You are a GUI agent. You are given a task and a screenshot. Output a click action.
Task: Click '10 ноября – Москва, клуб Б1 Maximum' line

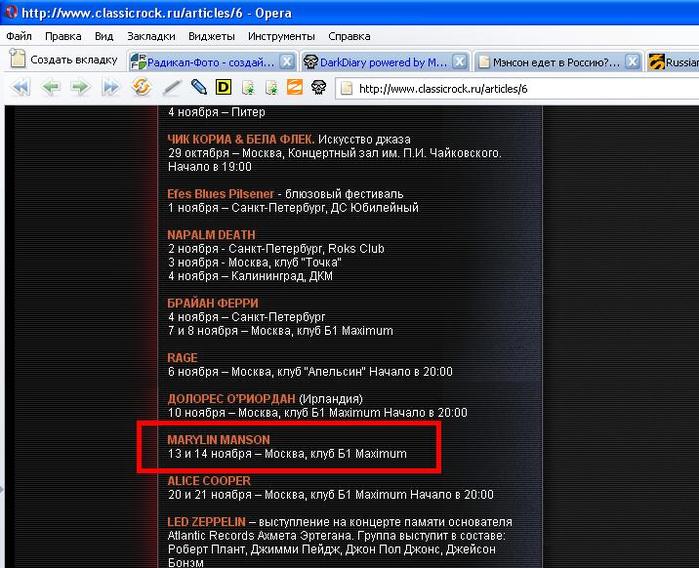(317, 412)
